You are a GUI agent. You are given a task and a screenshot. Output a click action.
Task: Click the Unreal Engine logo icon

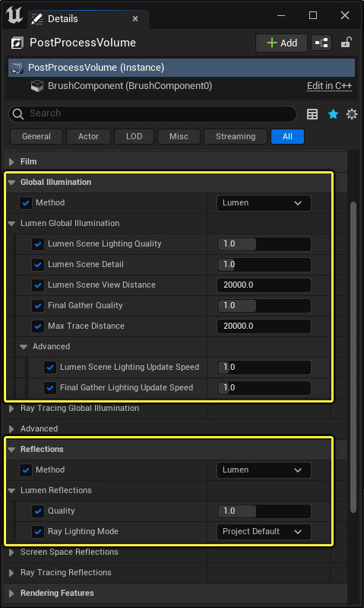pos(14,17)
